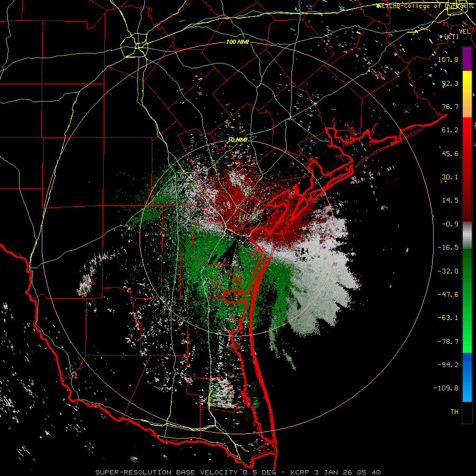Pick the gray near-zero segment of the color bar
Viewport: 476px width, 476px height.
pos(467,235)
